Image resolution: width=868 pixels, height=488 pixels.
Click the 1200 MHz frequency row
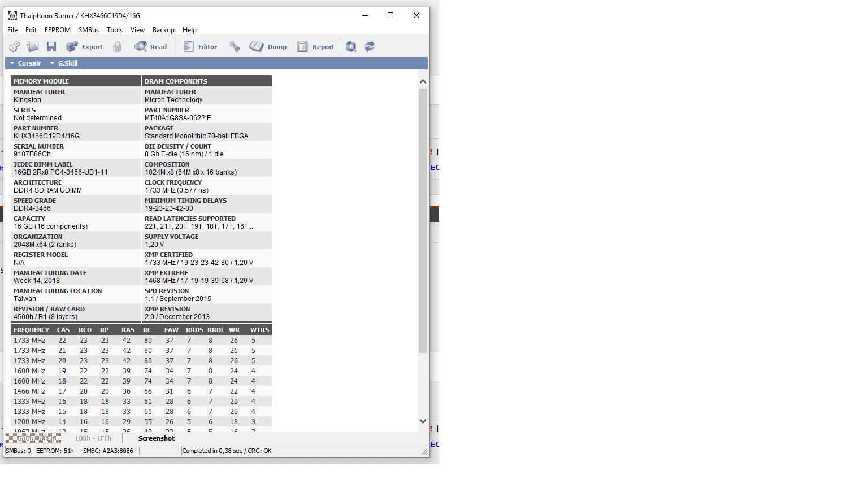tap(141, 422)
